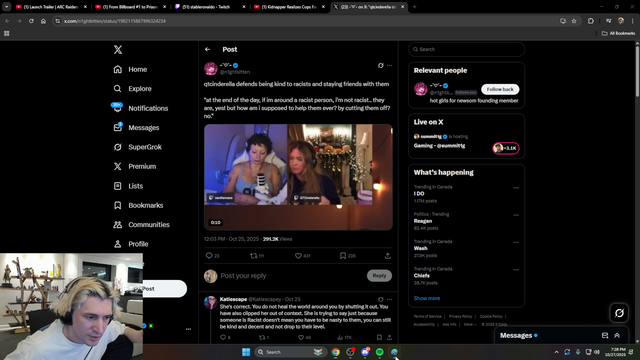Open account more options in sidebar
This screenshot has width=640, height=360.
[188, 329]
